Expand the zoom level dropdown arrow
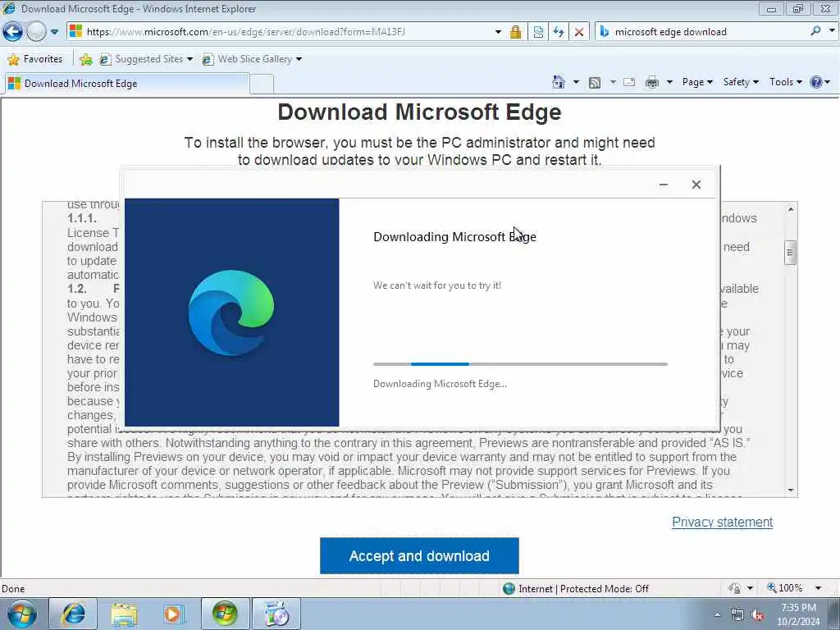Image resolution: width=840 pixels, height=630 pixels. pyautogui.click(x=818, y=588)
